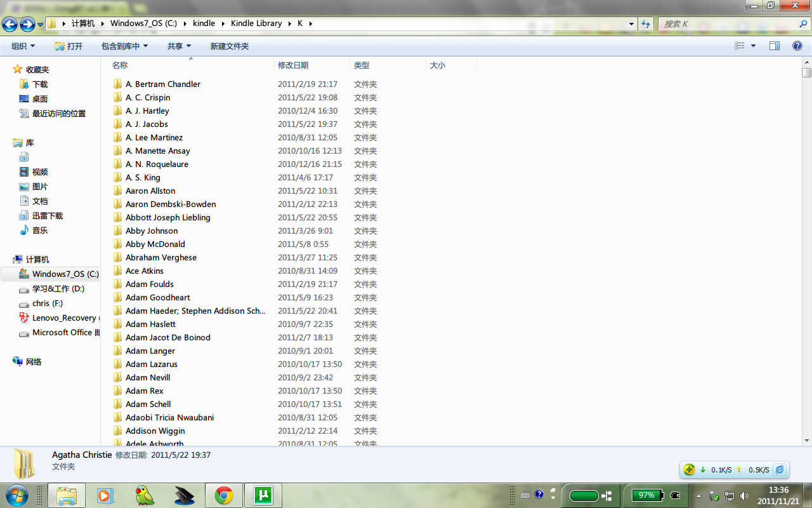Click the Internet Explorer icon in speed widget

[780, 470]
